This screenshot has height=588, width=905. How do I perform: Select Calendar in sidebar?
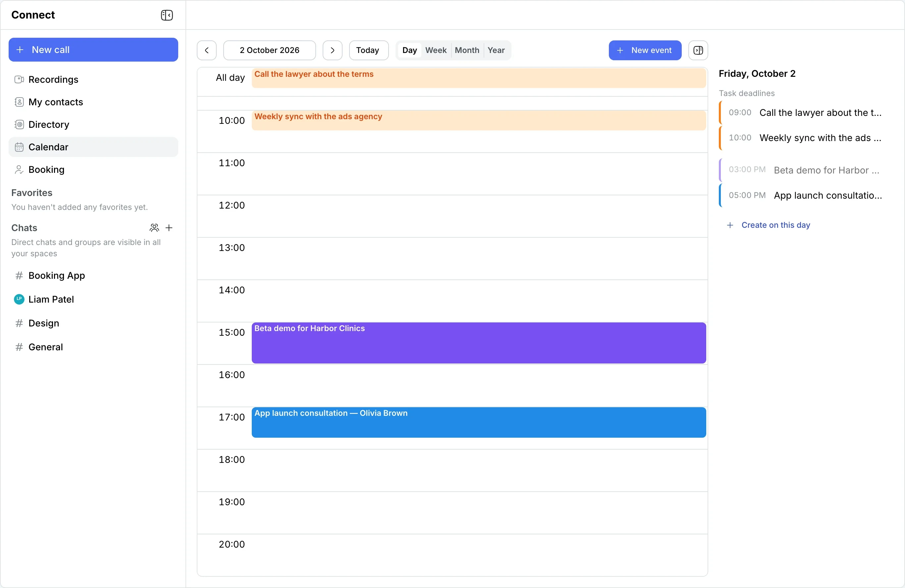(x=93, y=147)
